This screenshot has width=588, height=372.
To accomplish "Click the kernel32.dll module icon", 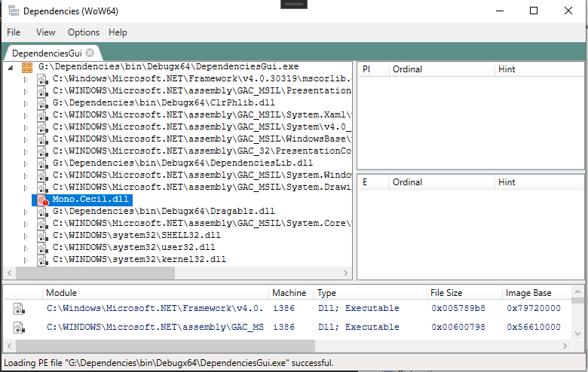I will click(42, 260).
